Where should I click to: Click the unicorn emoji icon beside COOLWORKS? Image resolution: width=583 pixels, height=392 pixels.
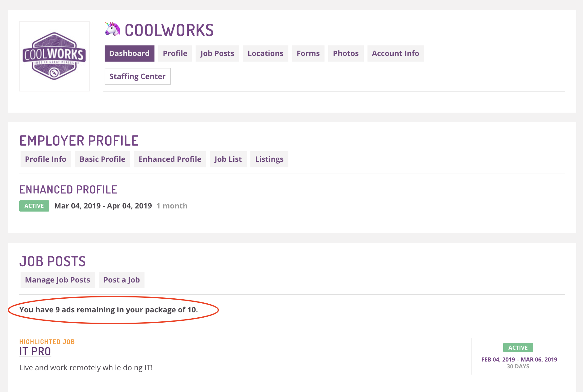[112, 29]
